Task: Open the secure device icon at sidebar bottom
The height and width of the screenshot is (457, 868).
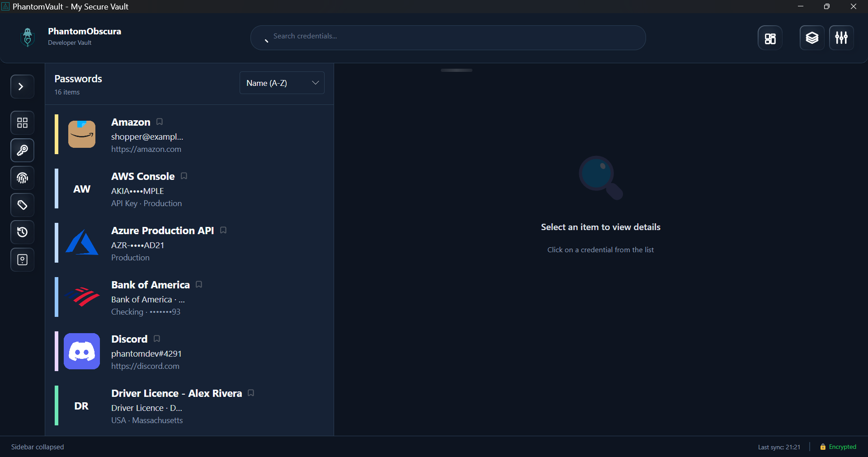Action: [22, 259]
